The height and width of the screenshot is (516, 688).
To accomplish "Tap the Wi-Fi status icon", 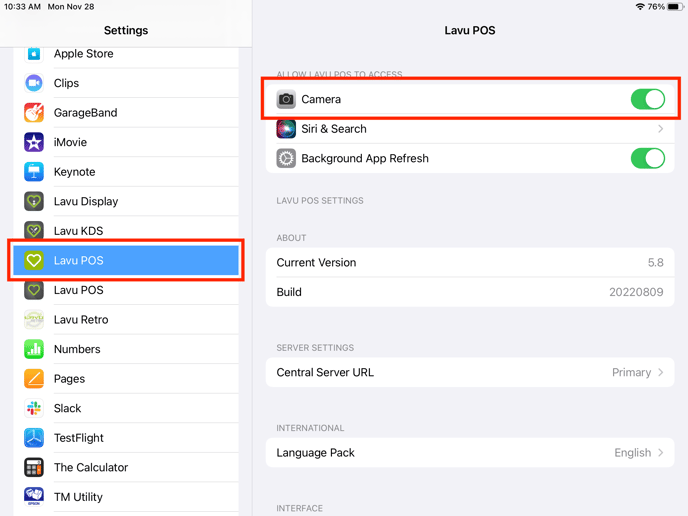I will (640, 7).
